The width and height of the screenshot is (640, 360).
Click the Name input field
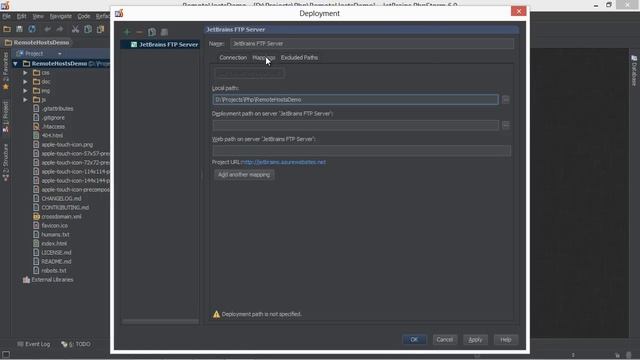372,44
